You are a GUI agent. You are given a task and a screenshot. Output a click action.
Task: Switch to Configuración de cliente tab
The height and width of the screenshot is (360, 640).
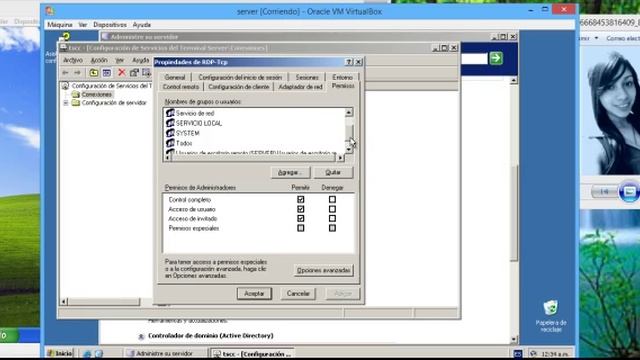point(239,87)
